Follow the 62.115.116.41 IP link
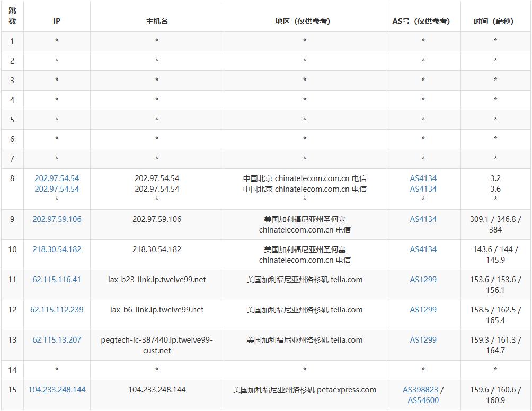The image size is (532, 411). pos(57,280)
